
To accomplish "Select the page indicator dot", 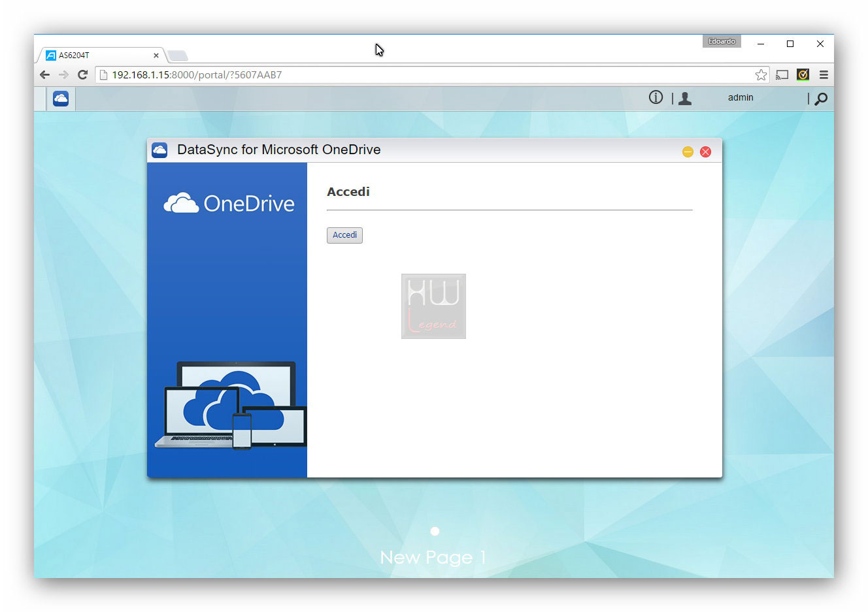I will [435, 531].
